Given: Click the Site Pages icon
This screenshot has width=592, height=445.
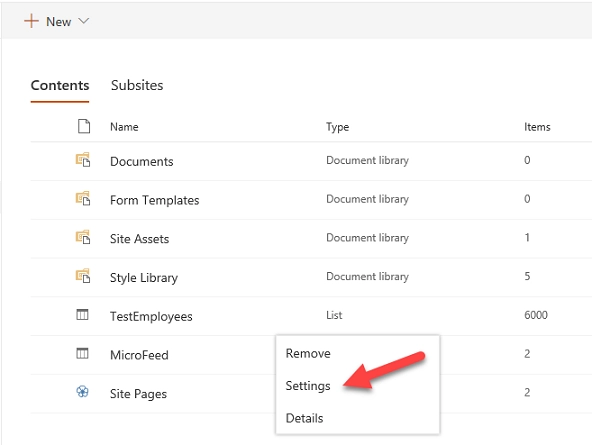Looking at the screenshot, I should (82, 392).
